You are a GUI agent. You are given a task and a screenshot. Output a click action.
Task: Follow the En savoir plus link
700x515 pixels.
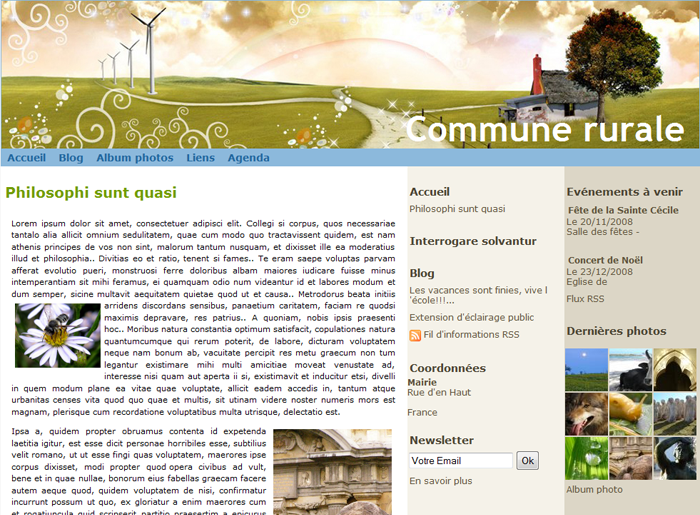[x=441, y=481]
